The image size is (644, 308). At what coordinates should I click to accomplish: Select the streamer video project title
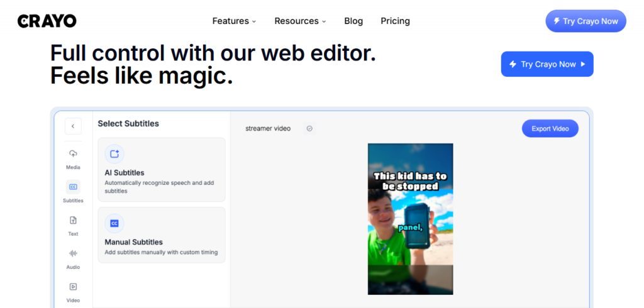click(x=268, y=128)
